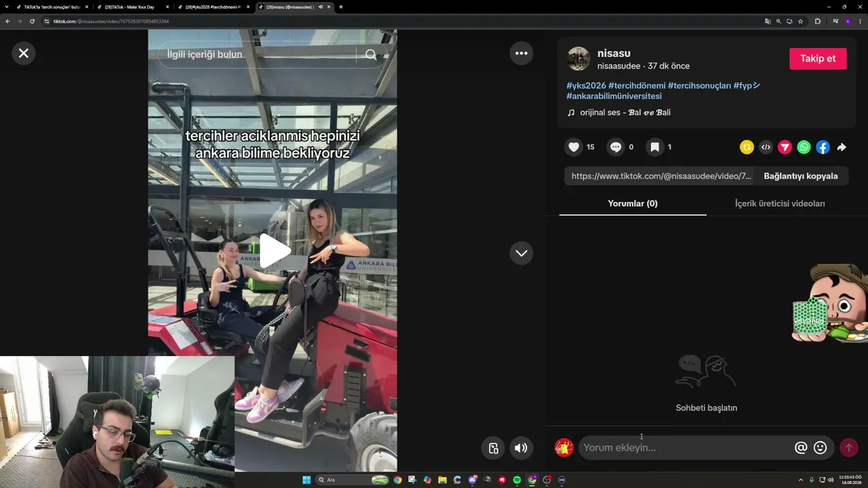
Task: Open File Explorer from the taskbar
Action: [x=442, y=480]
